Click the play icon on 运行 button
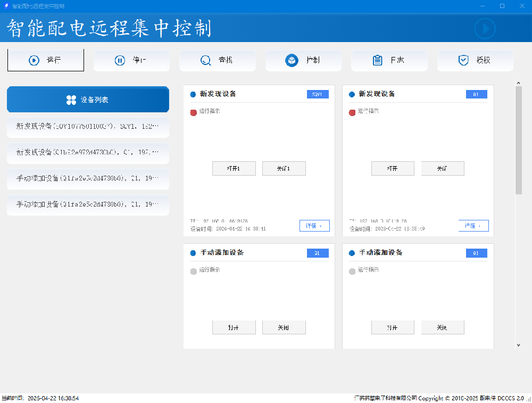This screenshot has width=532, height=403. point(34,60)
